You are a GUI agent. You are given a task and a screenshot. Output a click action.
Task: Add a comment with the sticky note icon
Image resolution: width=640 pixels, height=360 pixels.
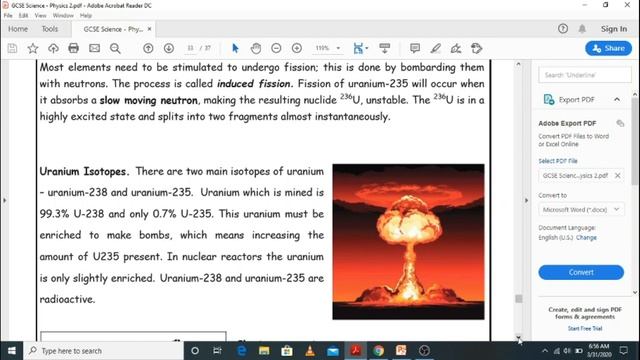coord(415,48)
